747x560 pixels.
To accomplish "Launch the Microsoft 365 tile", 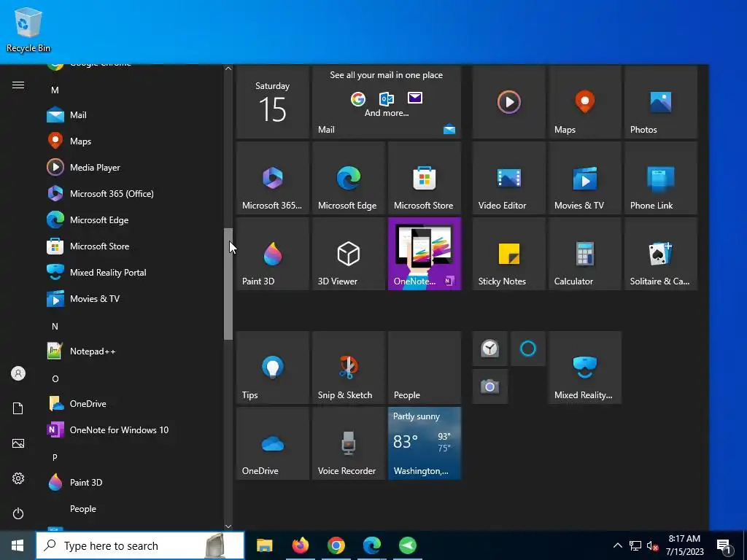I will pos(273,178).
